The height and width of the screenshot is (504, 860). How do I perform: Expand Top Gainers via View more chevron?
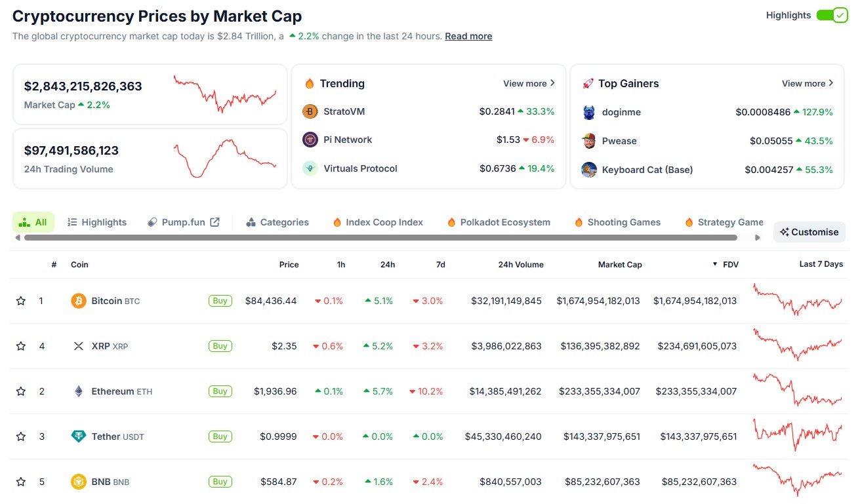tap(831, 83)
